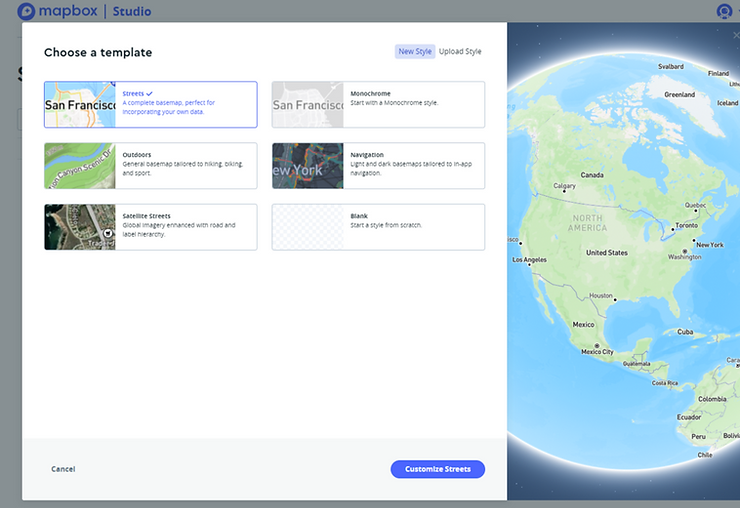Click the Streets San Francisco thumbnail
This screenshot has height=508, width=740.
[x=80, y=104]
